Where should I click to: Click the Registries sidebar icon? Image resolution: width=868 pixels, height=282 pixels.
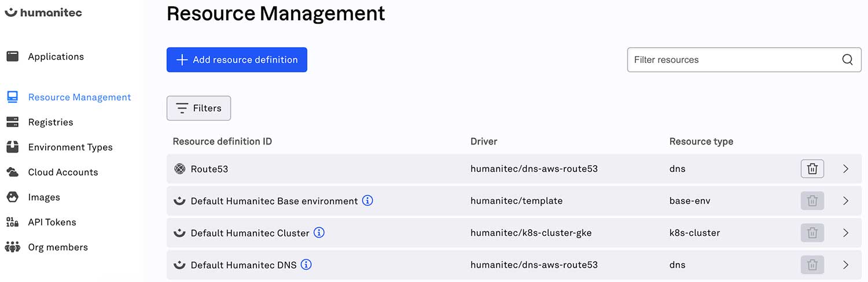coord(13,122)
